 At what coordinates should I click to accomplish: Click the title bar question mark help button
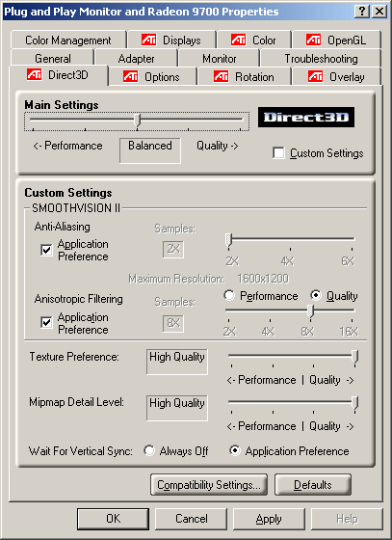[362, 12]
